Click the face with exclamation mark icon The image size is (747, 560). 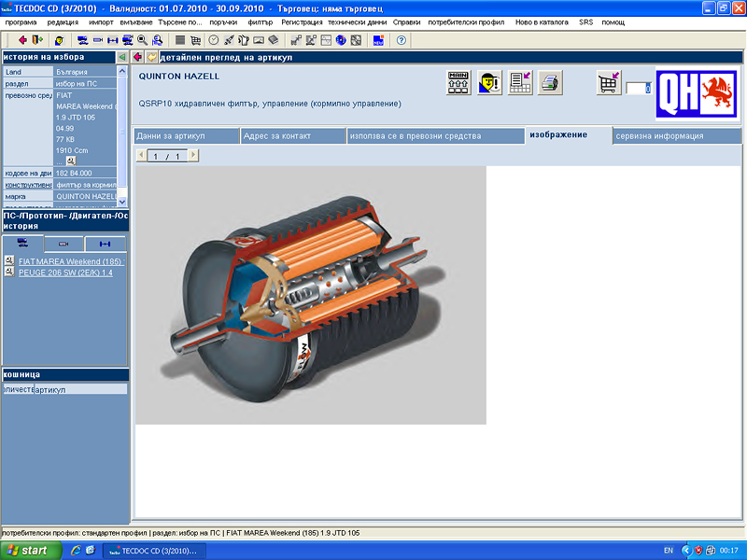(x=489, y=83)
